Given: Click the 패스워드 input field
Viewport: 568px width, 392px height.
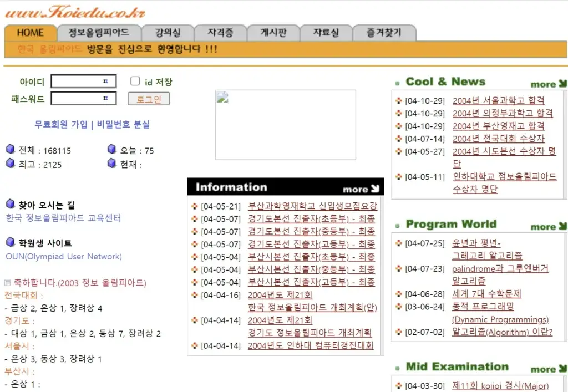Looking at the screenshot, I should [x=83, y=99].
